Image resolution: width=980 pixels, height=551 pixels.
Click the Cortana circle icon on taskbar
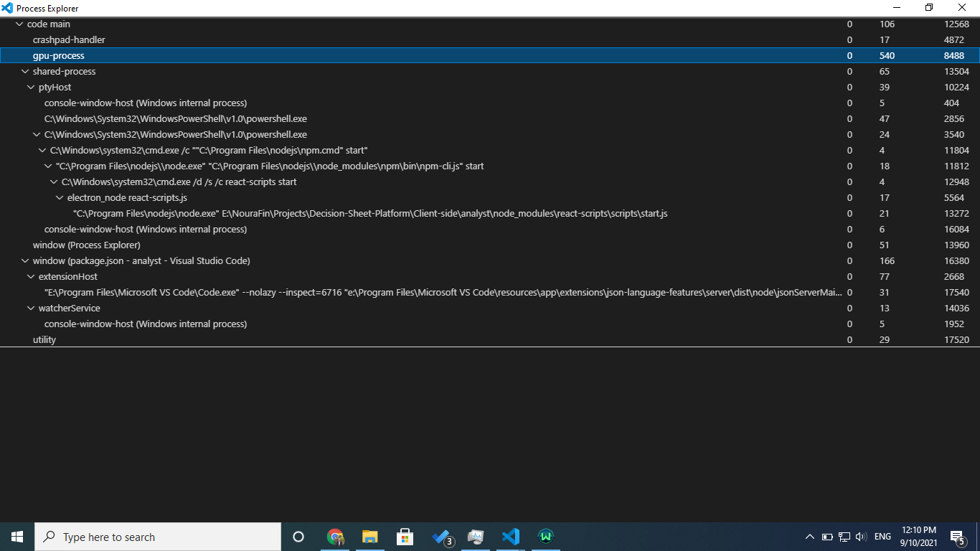tap(298, 537)
